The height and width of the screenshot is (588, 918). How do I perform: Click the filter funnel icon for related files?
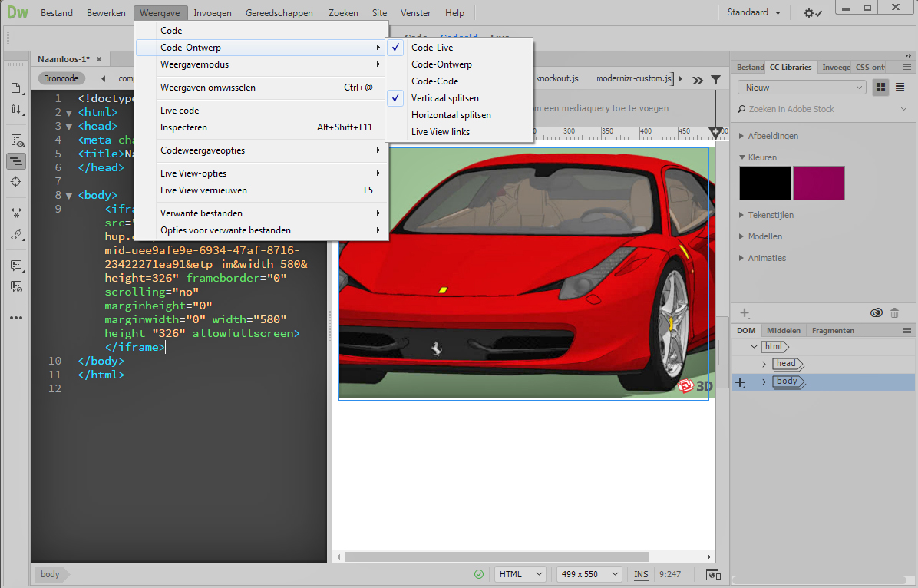coord(715,80)
